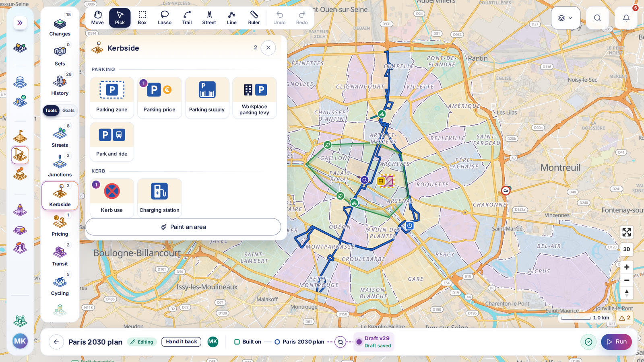This screenshot has height=362, width=644.
Task: Open the Parking price tool
Action: 159,98
